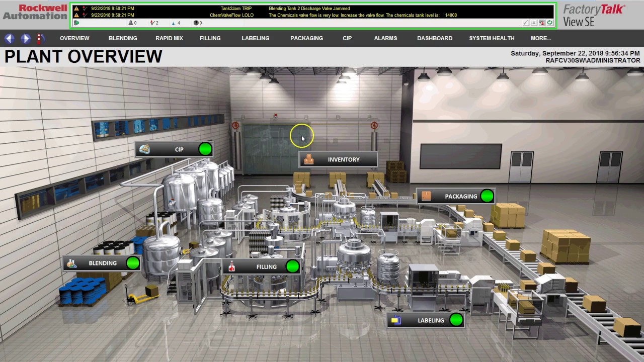Image resolution: width=644 pixels, height=362 pixels.
Task: Click the green PACKAGING status indicator
Action: pos(487,196)
